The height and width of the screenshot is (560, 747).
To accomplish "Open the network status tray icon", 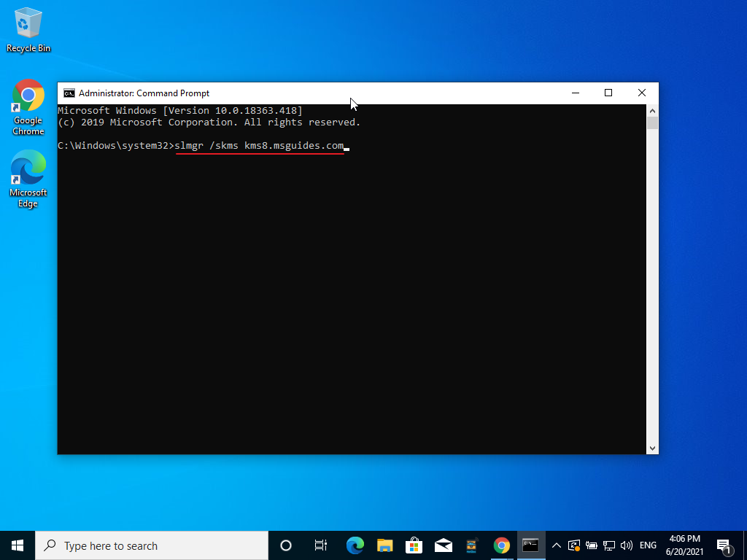I will (609, 545).
